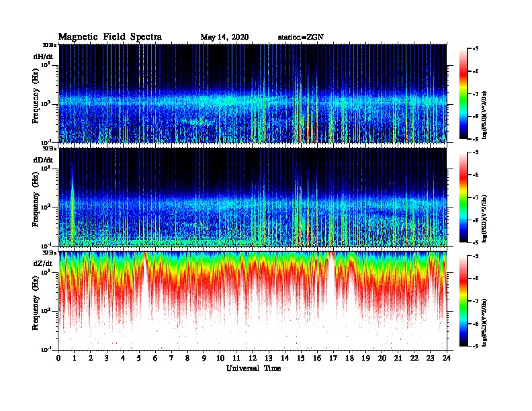
Task: Click the "2" hour tick label
Action: point(91,359)
